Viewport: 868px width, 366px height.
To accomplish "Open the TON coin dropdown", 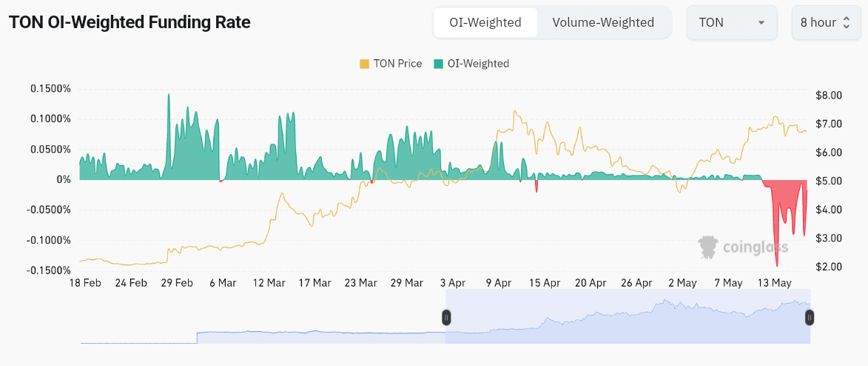I will [731, 22].
